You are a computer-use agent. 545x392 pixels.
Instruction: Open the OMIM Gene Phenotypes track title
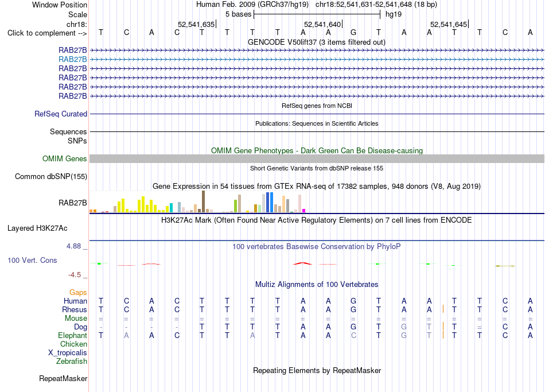[x=317, y=150]
